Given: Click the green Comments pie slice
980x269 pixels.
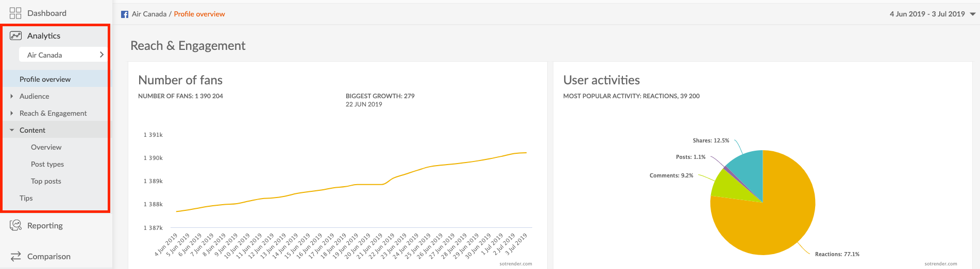Looking at the screenshot, I should click(x=726, y=186).
